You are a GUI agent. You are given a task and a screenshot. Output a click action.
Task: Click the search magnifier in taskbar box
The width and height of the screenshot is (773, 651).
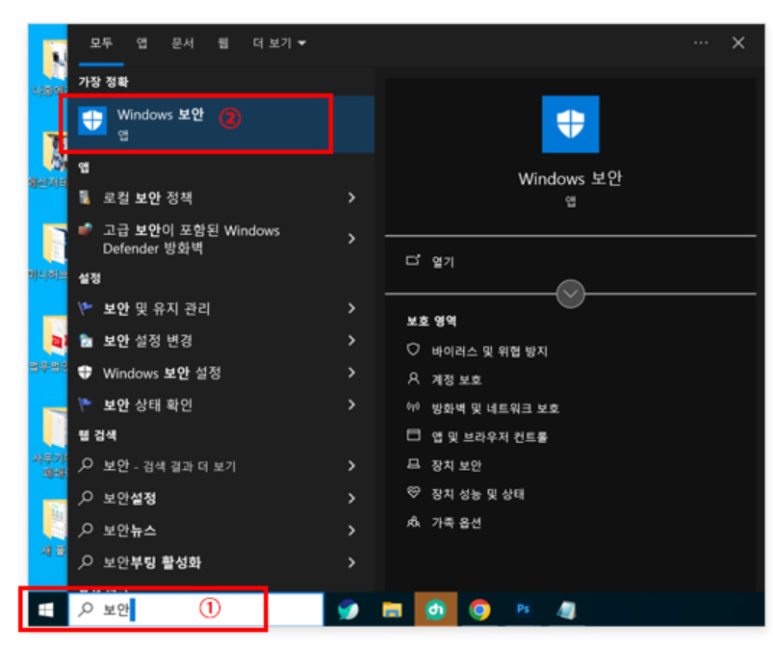pyautogui.click(x=86, y=610)
